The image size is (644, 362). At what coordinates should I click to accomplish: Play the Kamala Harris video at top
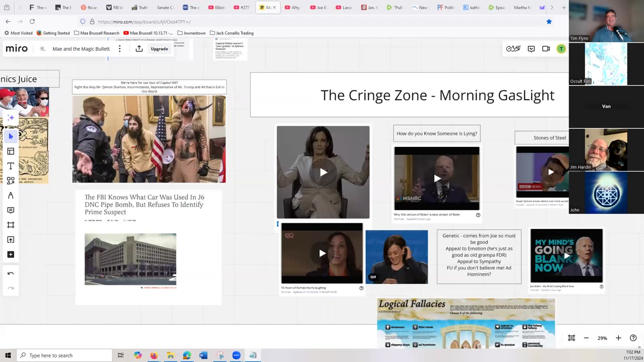tap(323, 172)
